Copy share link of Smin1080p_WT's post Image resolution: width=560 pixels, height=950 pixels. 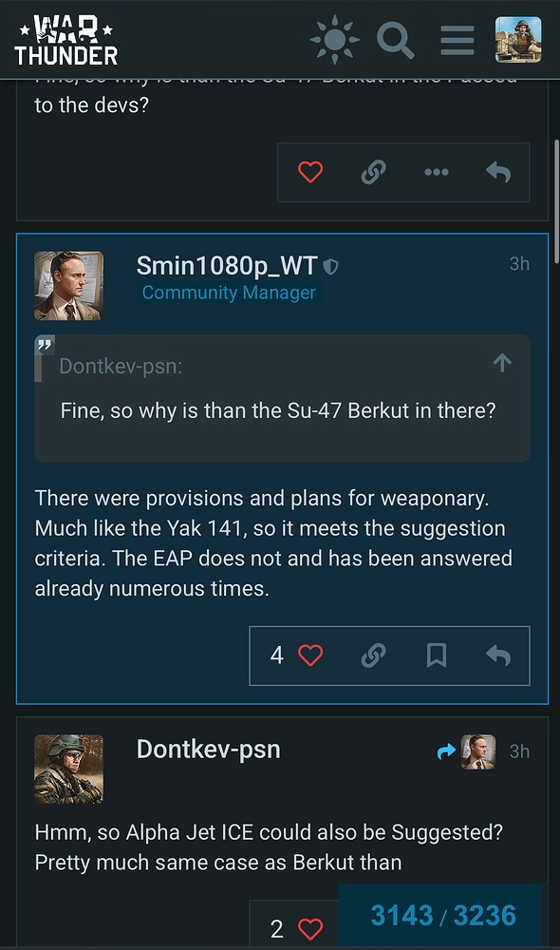(374, 655)
